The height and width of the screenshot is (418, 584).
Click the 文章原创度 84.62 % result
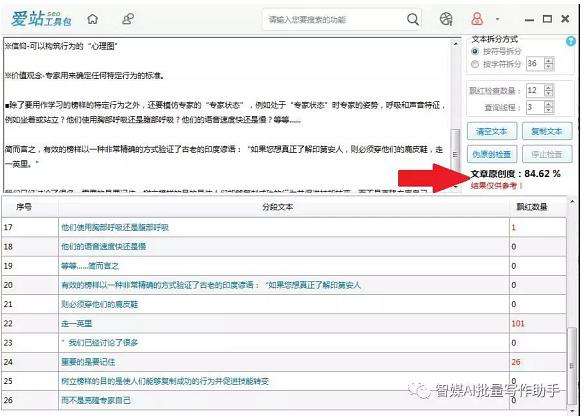tap(515, 174)
